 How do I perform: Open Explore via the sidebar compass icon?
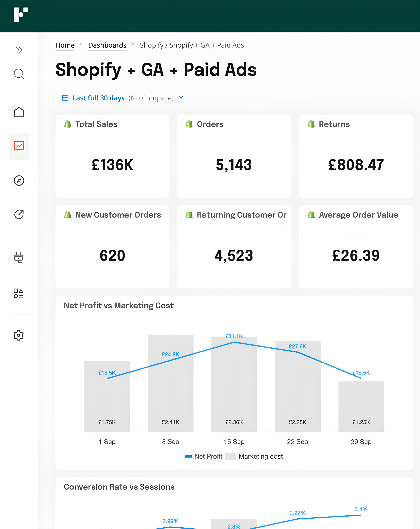19,181
